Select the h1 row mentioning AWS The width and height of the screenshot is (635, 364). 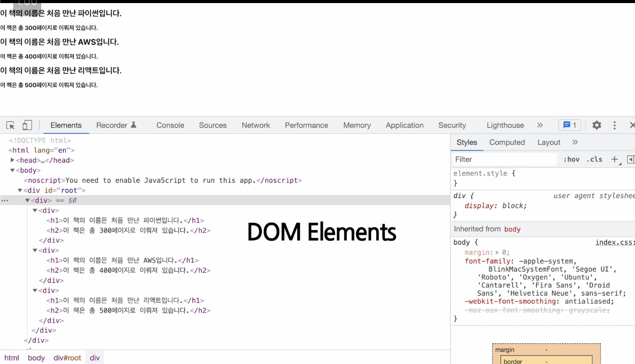123,260
